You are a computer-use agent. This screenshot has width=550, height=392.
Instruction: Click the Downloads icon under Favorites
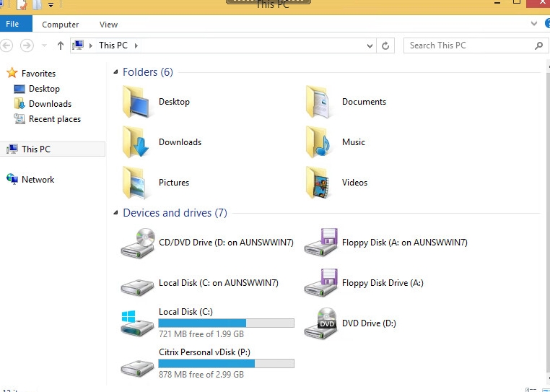coord(19,104)
